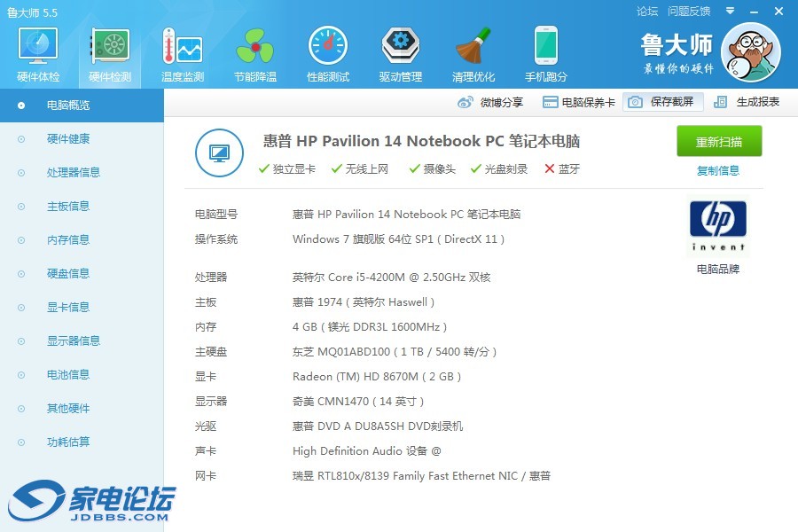Viewport: 798px width, 532px height.
Task: Select the 功耗估算 sidebar tab
Action: tap(82, 442)
